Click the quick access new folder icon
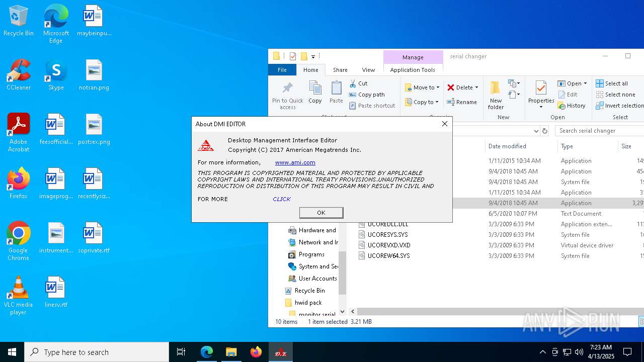 (x=304, y=56)
